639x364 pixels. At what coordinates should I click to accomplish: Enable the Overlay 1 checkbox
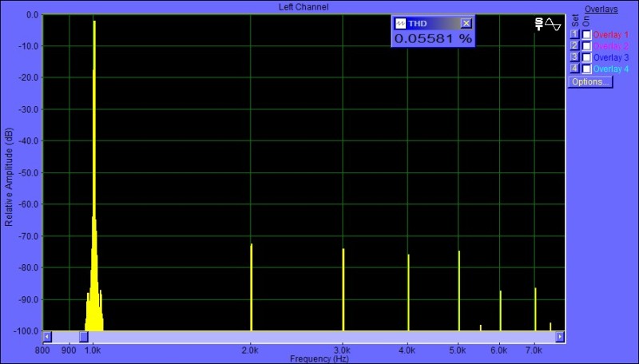(586, 34)
